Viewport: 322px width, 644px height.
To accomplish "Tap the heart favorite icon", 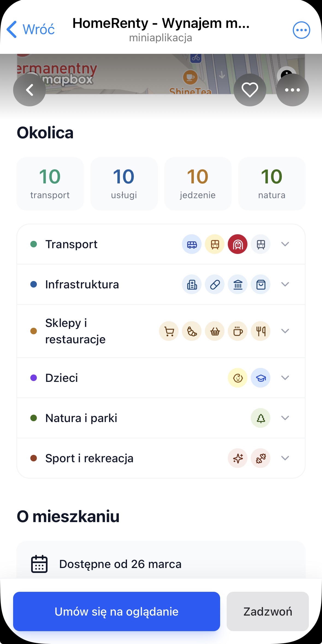I will pos(250,90).
